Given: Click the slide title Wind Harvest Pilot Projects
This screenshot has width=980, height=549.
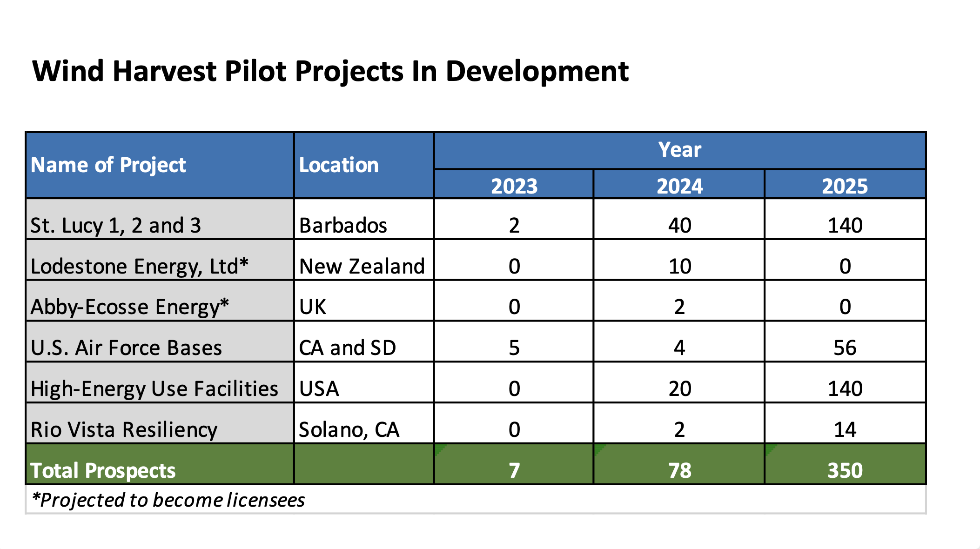Looking at the screenshot, I should (330, 71).
